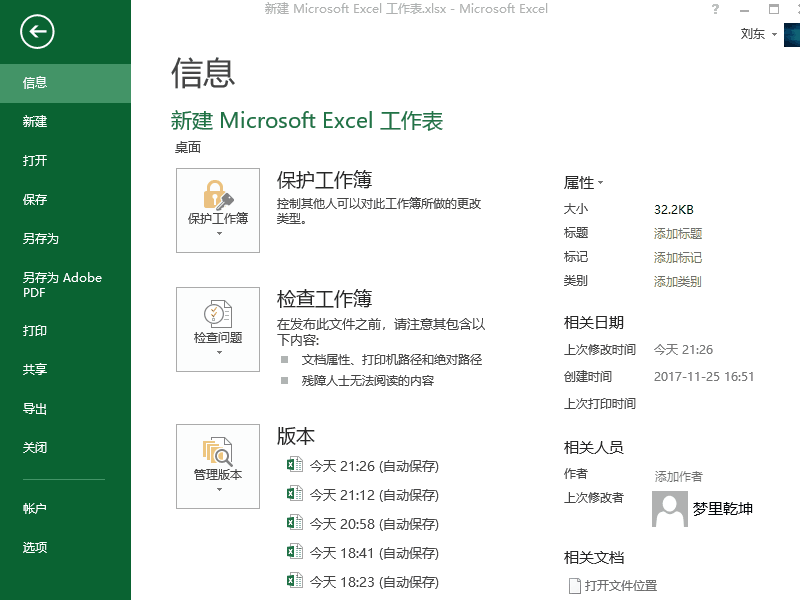The height and width of the screenshot is (600, 800).
Task: Choose 保存 from the sidebar
Action: 65,199
